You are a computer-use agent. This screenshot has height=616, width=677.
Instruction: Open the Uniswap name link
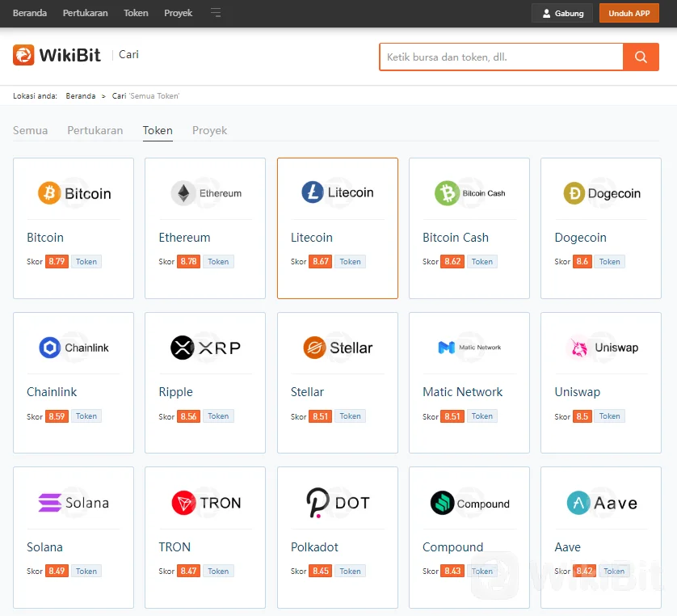click(x=578, y=392)
